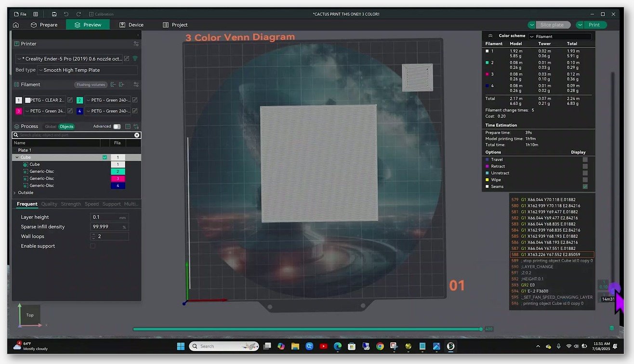Viewport: 634px width, 364px height.
Task: Collapse the Color scheme legend panel
Action: point(490,36)
